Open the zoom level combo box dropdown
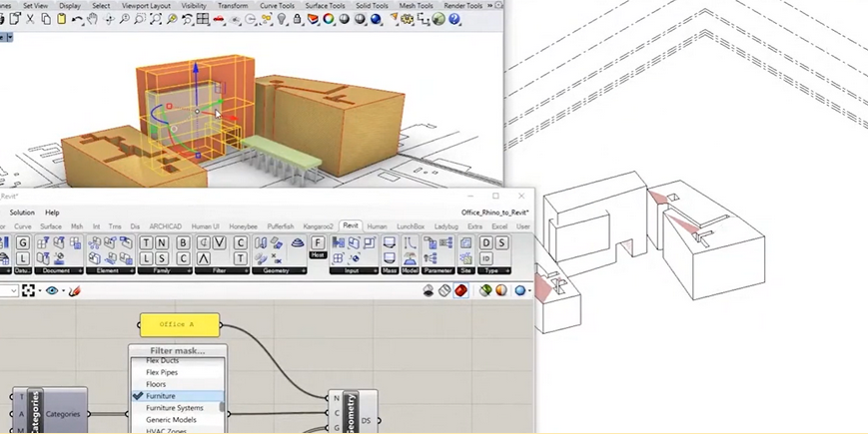Viewport: 868px width, 434px height. click(x=15, y=290)
